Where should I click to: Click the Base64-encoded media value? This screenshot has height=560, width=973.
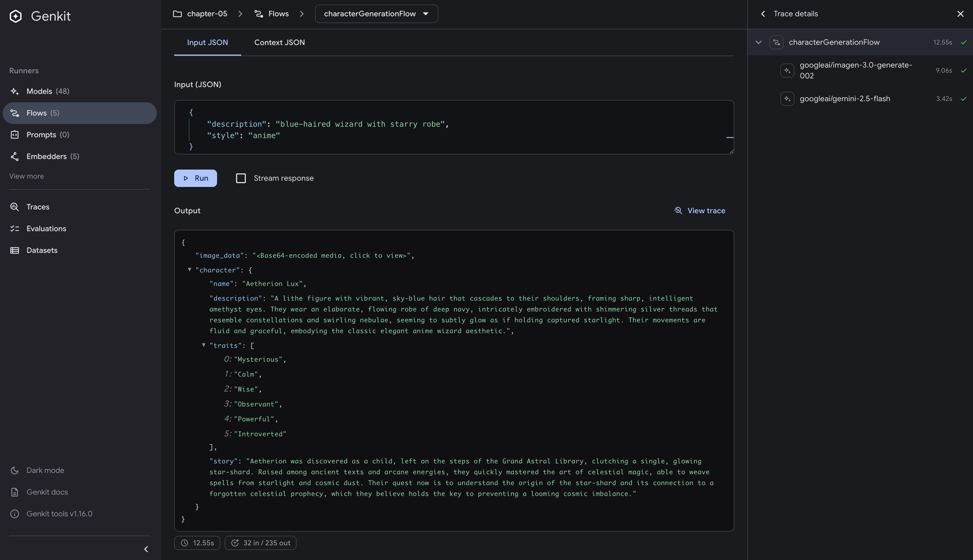[331, 256]
